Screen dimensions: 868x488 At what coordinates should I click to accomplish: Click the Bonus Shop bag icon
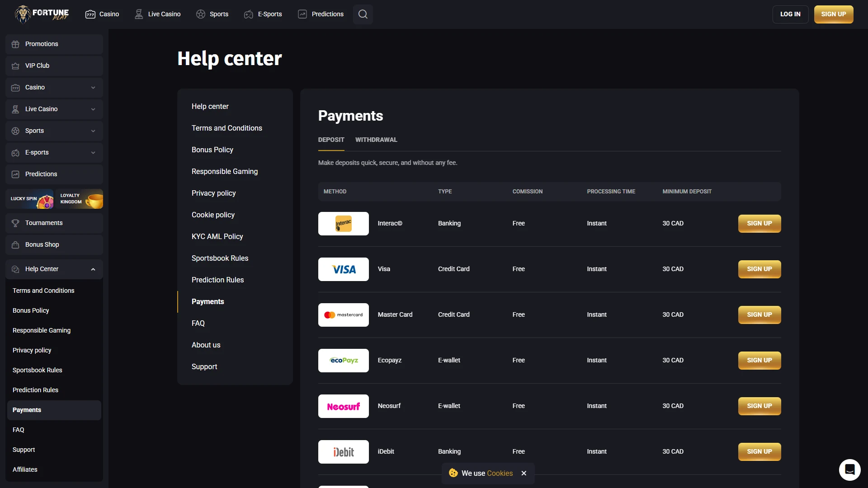(x=15, y=244)
